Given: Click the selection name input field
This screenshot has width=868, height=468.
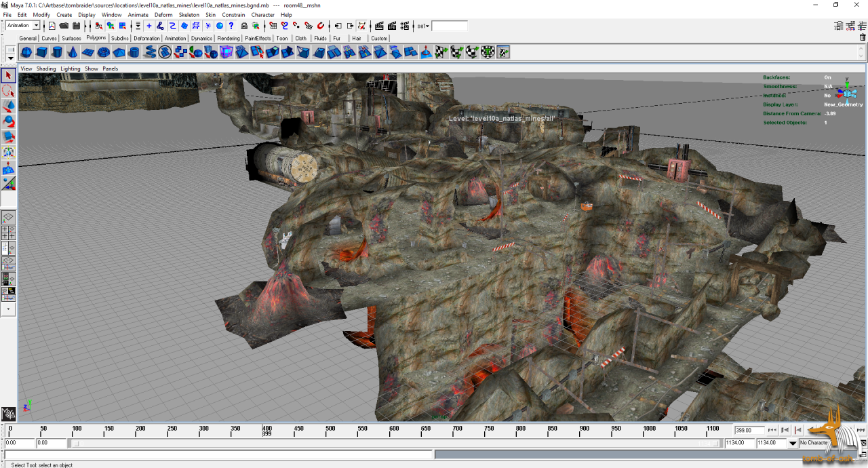Looking at the screenshot, I should tap(450, 26).
